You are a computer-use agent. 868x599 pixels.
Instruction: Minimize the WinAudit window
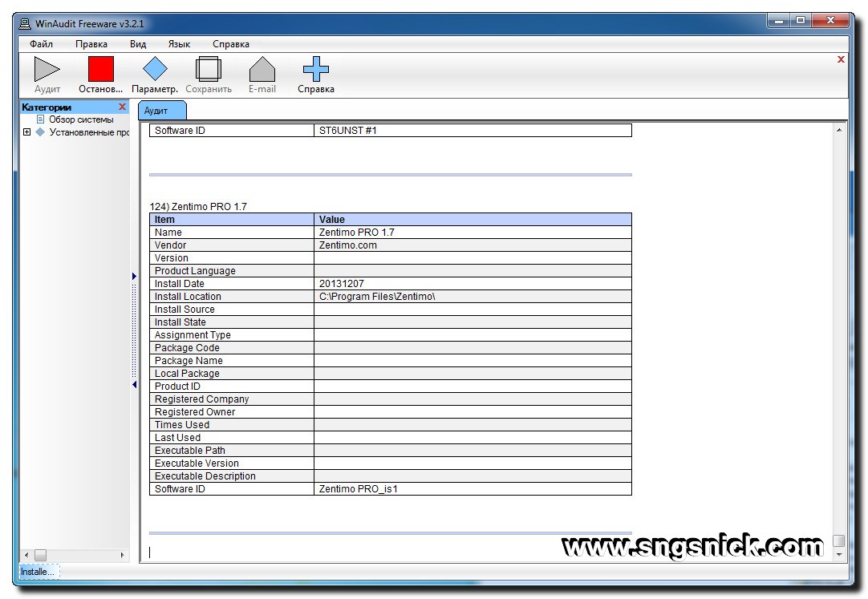point(780,21)
